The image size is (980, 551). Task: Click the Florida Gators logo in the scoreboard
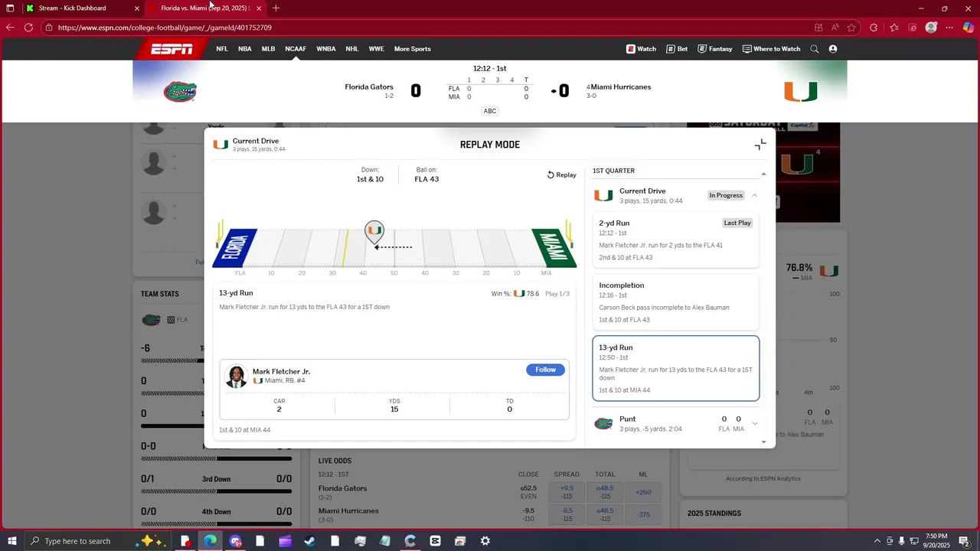tap(181, 92)
